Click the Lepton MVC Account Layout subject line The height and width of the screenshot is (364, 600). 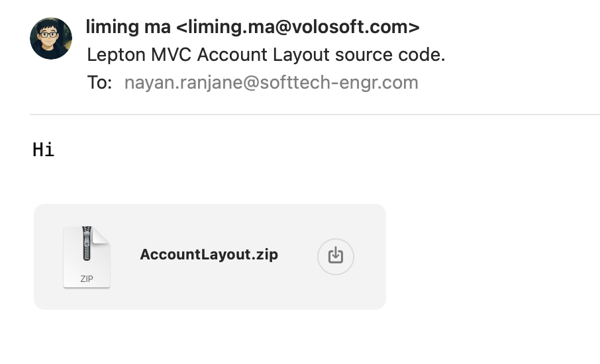266,55
